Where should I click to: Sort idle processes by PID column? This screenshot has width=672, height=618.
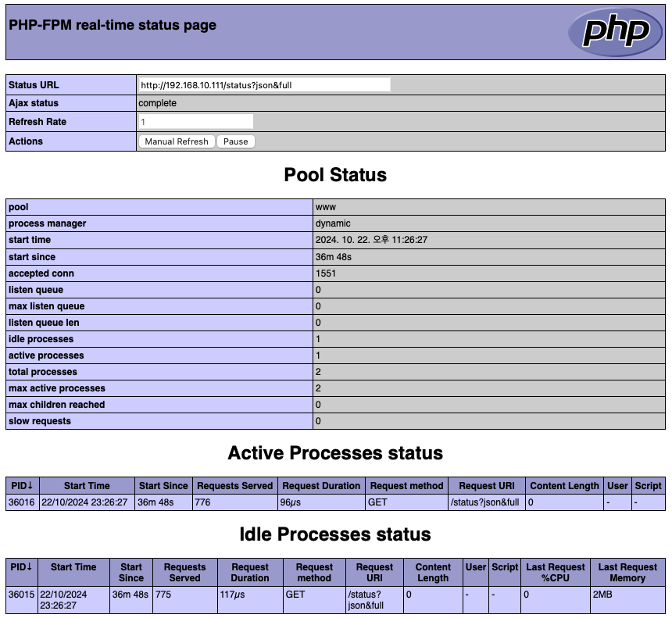[x=22, y=572]
